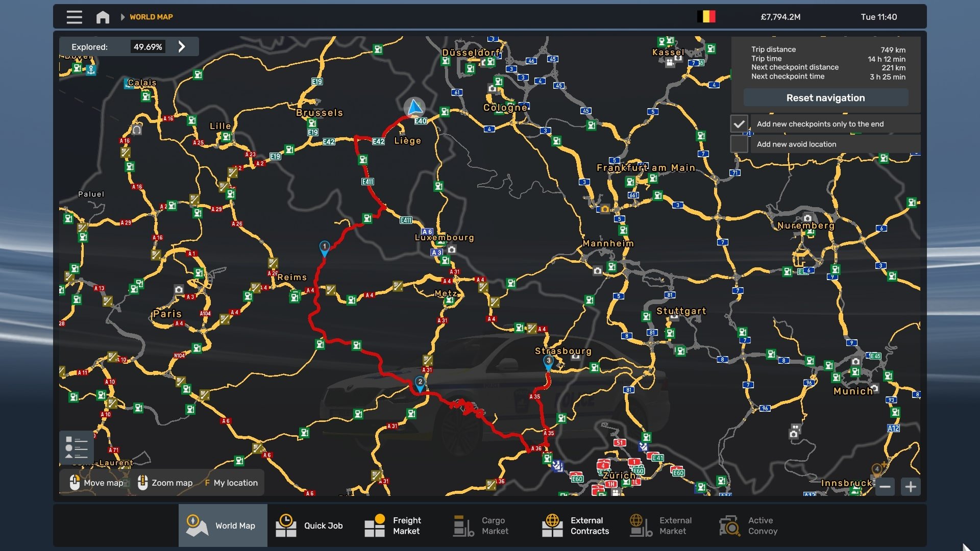Open the hamburger main menu
Viewport: 980px width, 551px height.
pyautogui.click(x=74, y=17)
